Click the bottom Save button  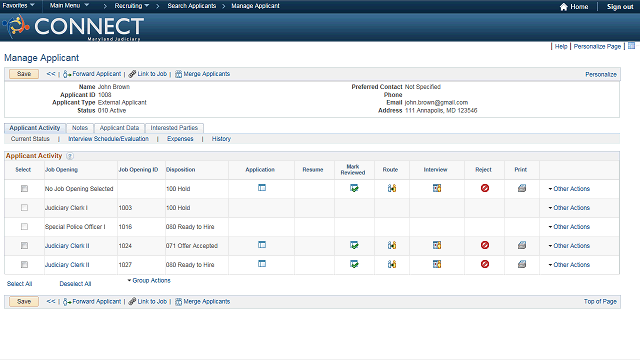click(24, 302)
